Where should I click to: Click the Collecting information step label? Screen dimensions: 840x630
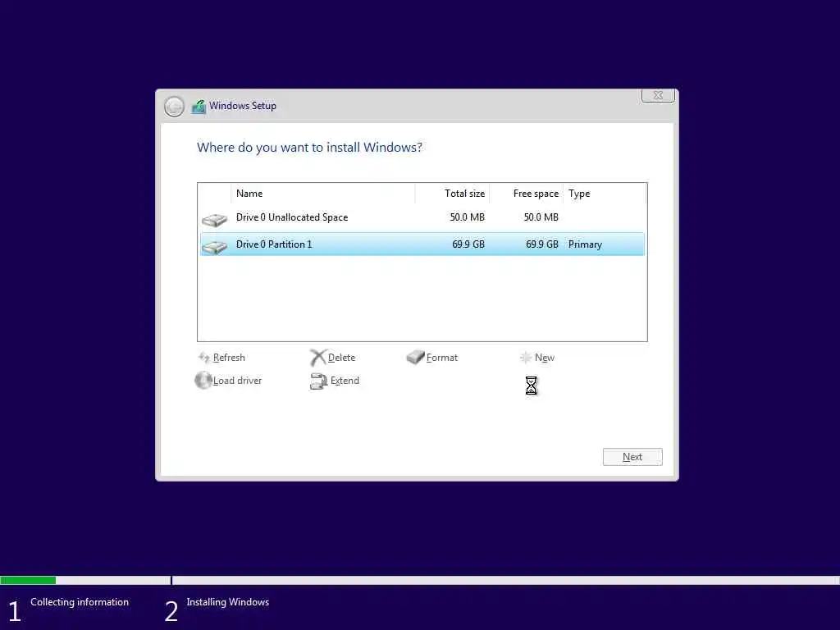click(80, 602)
